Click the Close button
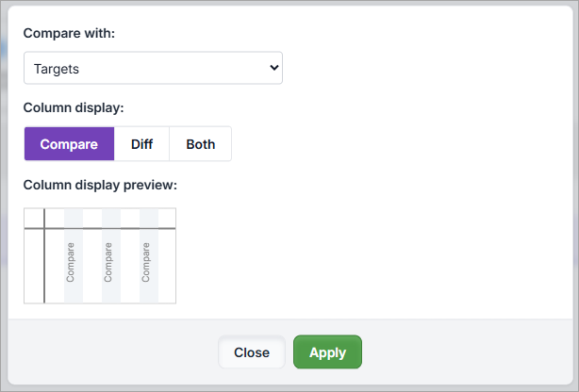 252,352
